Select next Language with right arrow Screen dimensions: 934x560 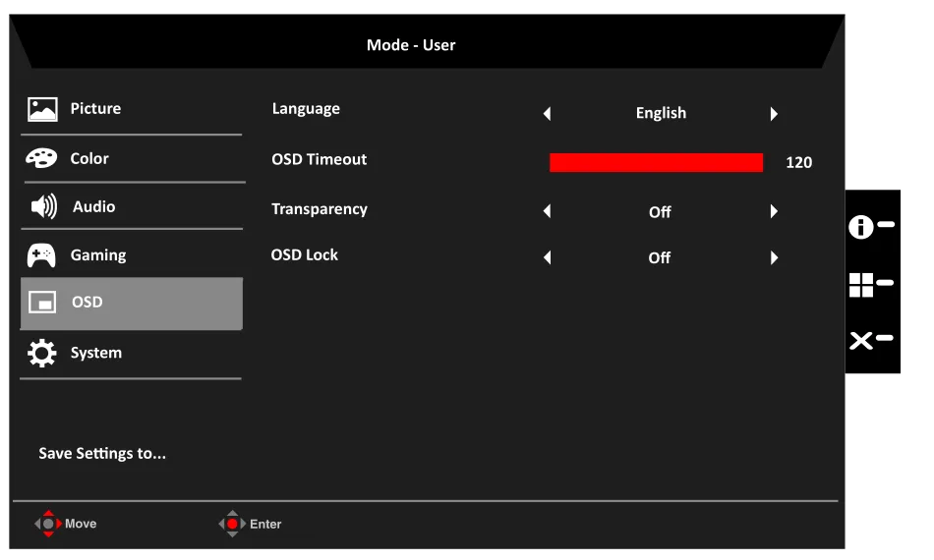[x=774, y=113]
